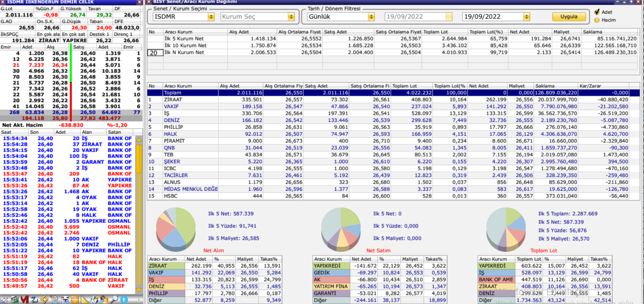
Task: Click the Kurum Seç input field
Action: [254, 17]
